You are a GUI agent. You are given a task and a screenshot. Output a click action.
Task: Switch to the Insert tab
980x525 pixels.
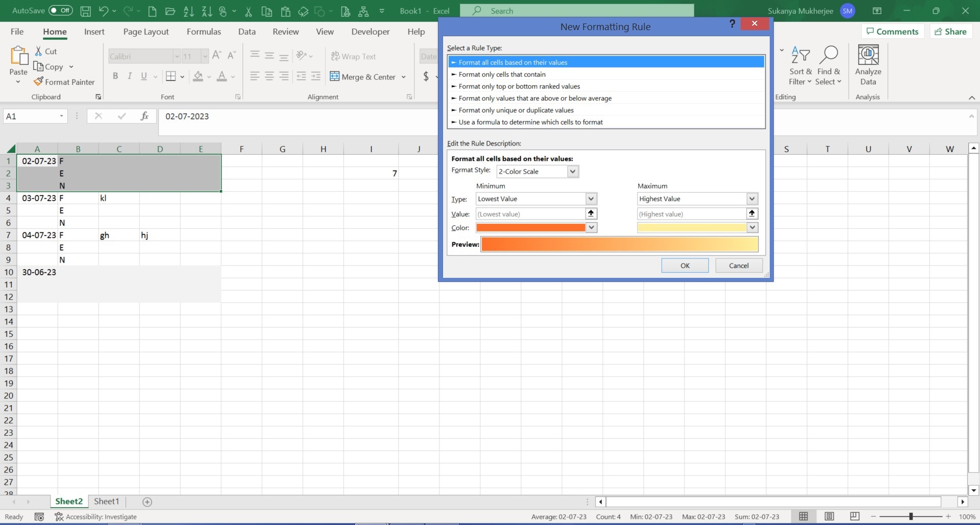(94, 31)
